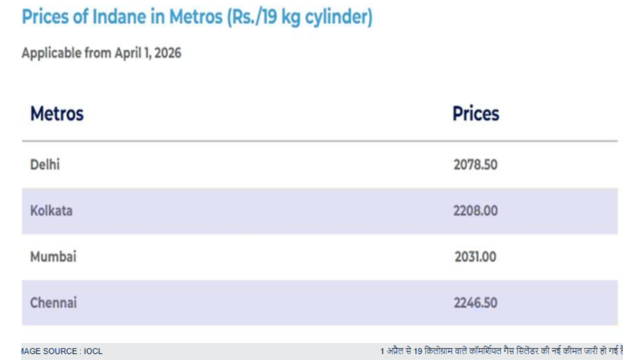Click the Hindi caption at bottom right
The height and width of the screenshot is (362, 644).
pos(501,351)
